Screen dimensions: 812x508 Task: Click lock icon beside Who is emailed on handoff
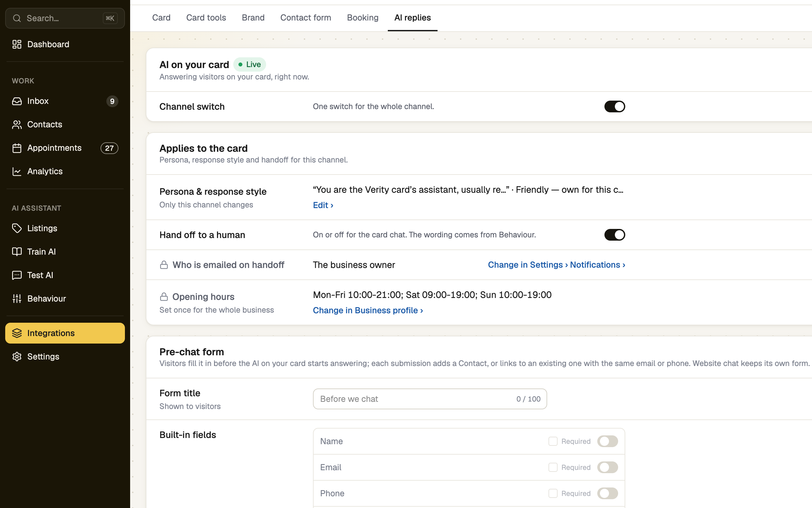click(164, 265)
